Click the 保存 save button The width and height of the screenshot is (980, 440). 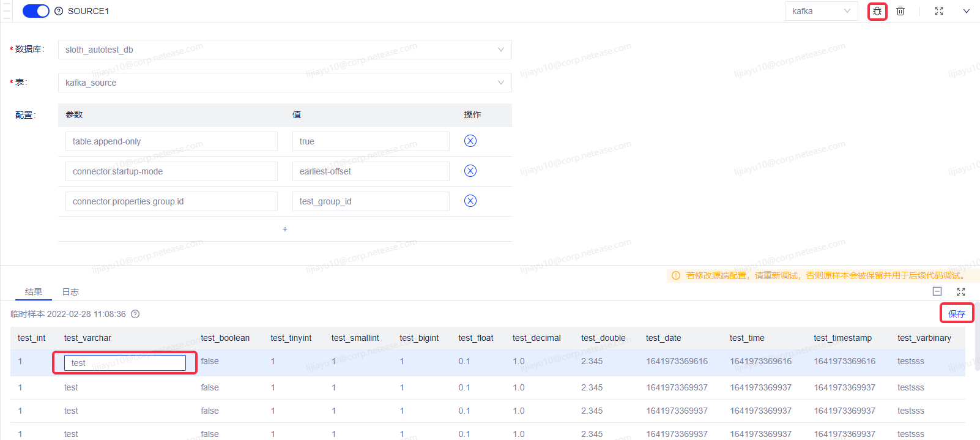(956, 314)
